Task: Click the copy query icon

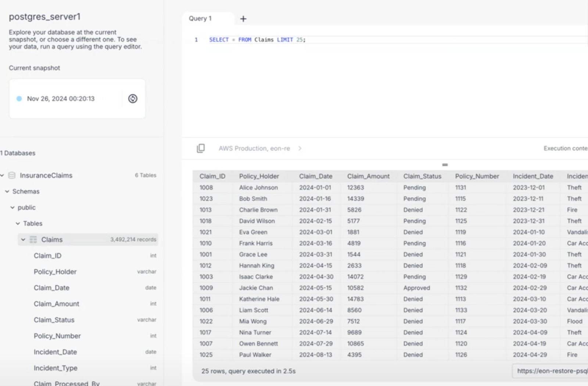Action: (x=201, y=148)
